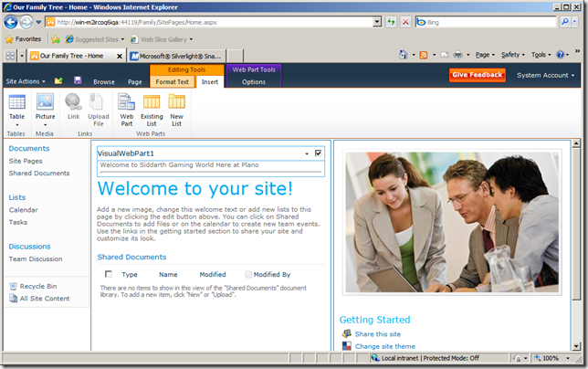Open the Calendar list link
The height and width of the screenshot is (369, 588).
tap(23, 210)
